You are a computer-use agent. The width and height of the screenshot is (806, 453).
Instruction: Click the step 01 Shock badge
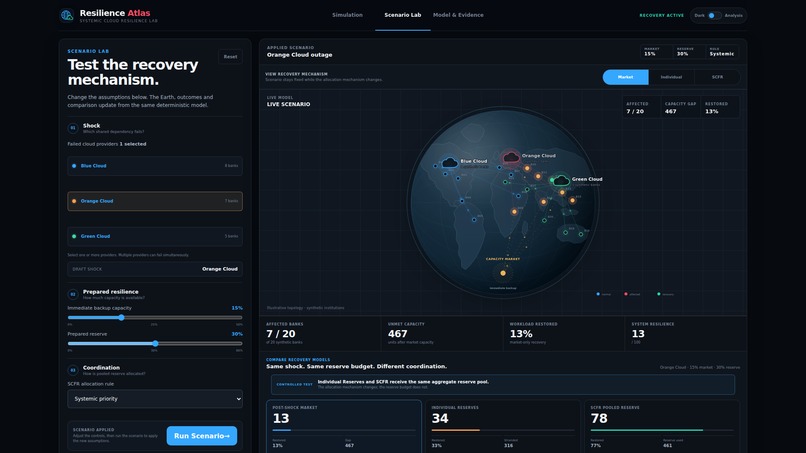pos(72,128)
